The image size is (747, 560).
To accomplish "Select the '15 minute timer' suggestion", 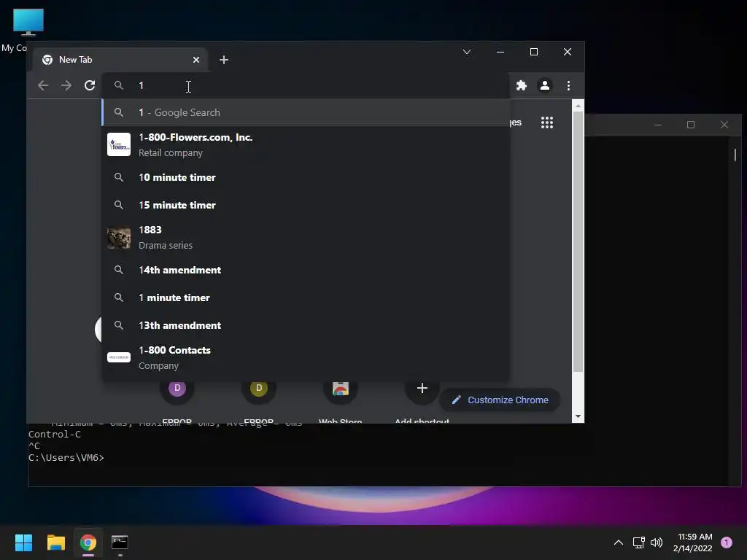I will point(306,205).
